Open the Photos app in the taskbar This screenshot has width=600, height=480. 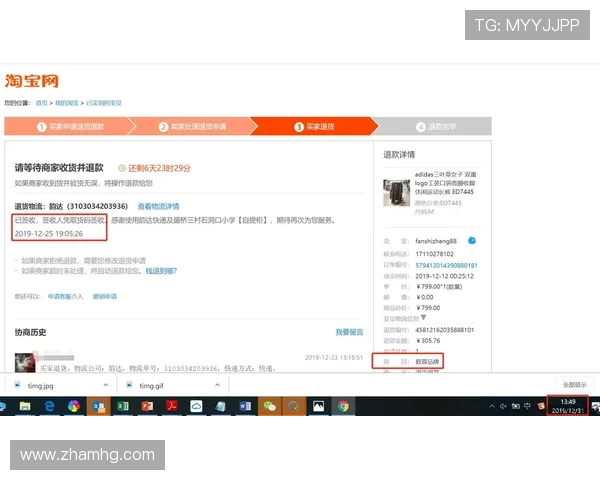click(x=318, y=406)
